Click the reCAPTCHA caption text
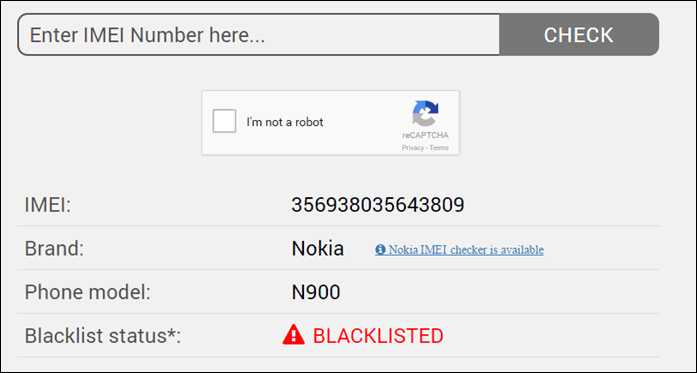The height and width of the screenshot is (373, 697). tap(425, 136)
